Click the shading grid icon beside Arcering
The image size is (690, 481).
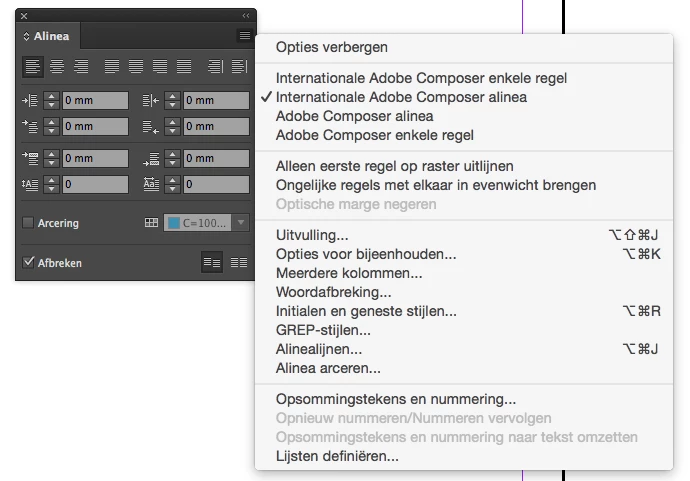coord(151,223)
